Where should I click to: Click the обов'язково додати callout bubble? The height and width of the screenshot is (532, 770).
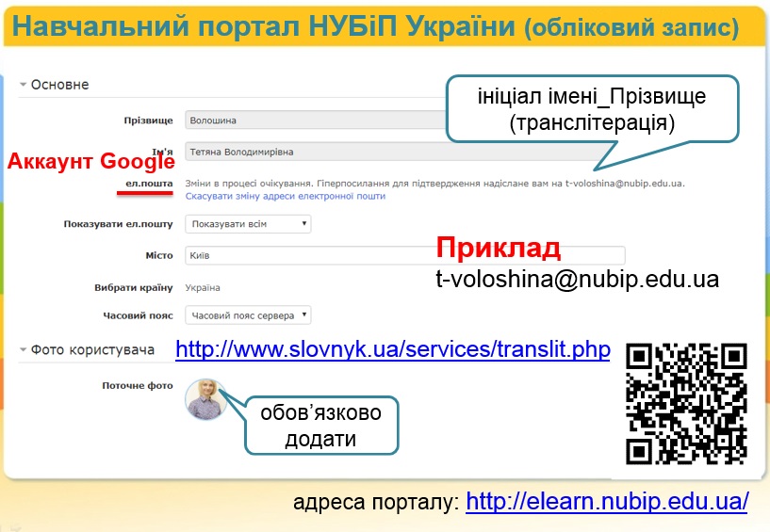point(320,427)
